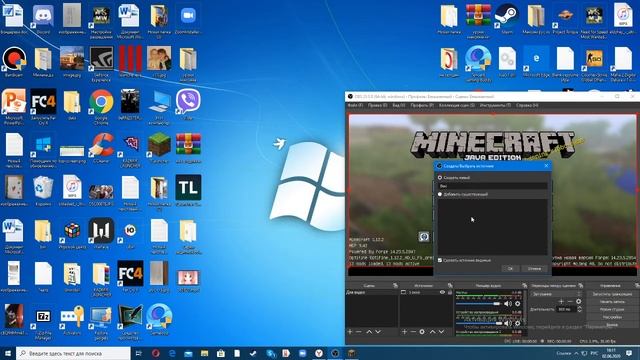Screen dimensions: 640x360
Task: Move the scene up with the arrow in Scenes panel
Action: pos(369,332)
